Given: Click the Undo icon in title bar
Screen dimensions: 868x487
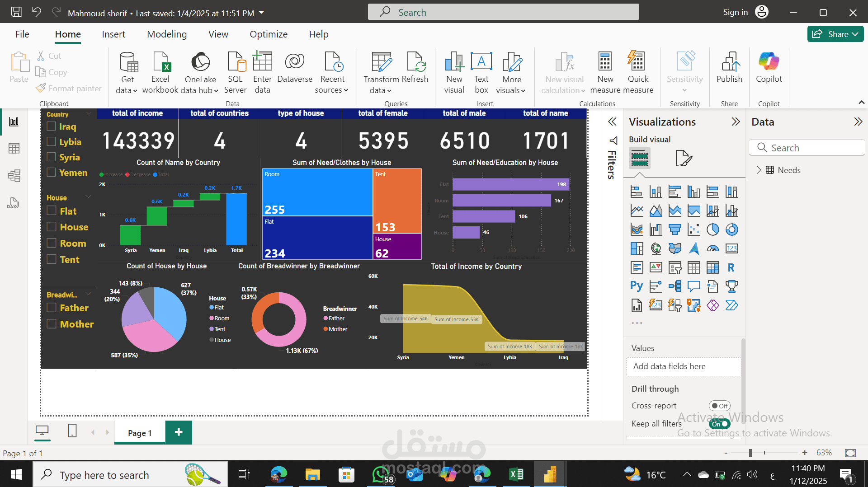Looking at the screenshot, I should (x=37, y=12).
